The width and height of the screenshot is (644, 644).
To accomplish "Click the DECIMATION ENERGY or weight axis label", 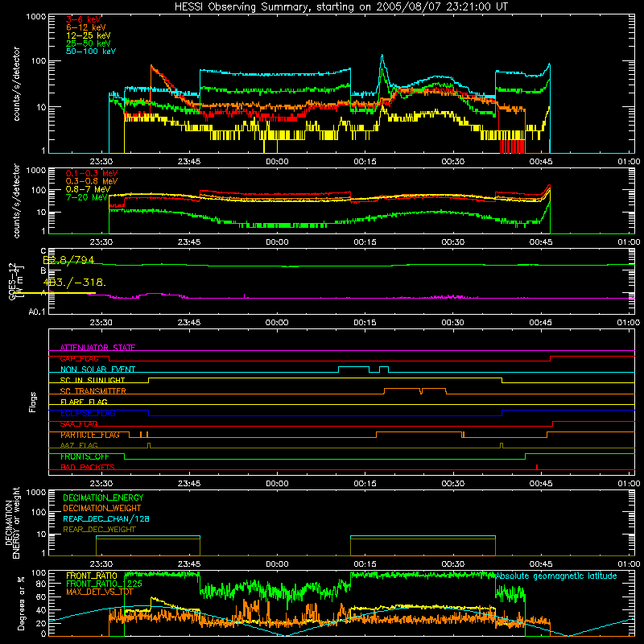I will coord(12,522).
